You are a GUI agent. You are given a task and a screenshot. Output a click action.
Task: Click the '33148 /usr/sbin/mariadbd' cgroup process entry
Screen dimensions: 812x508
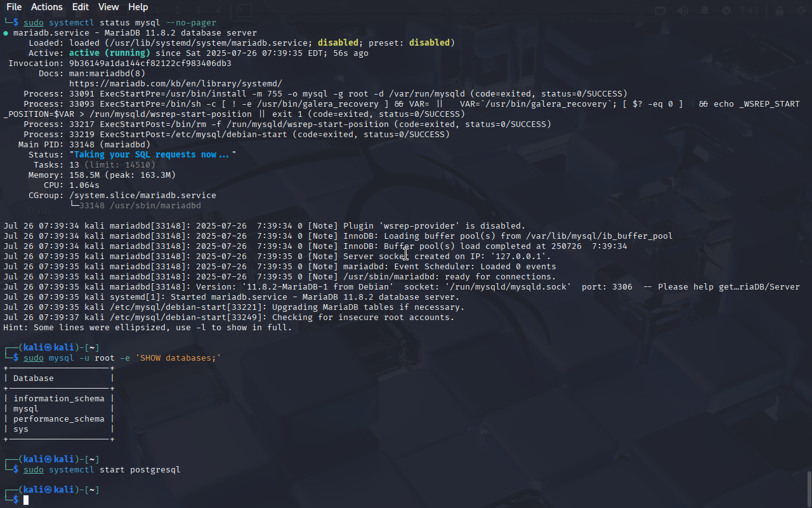pos(140,206)
